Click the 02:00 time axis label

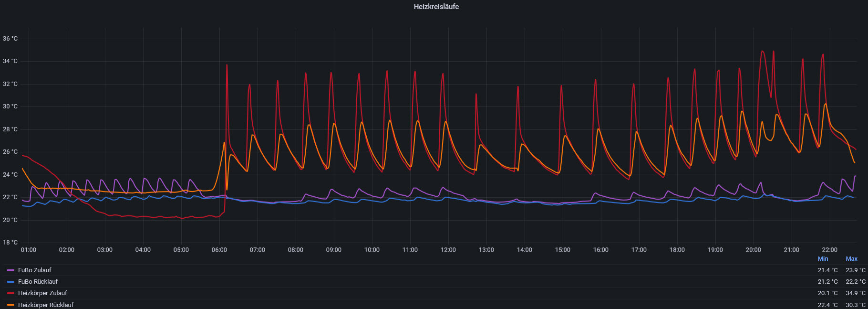[x=67, y=250]
